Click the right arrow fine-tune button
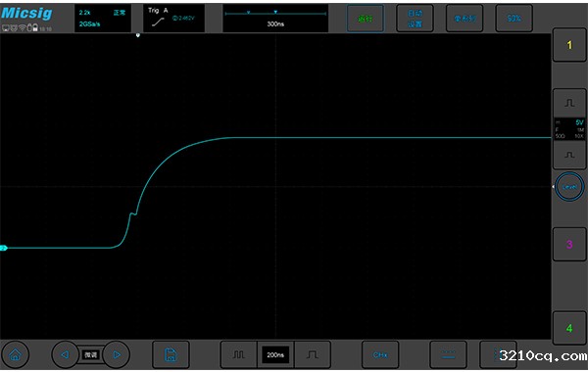This screenshot has width=588, height=372. tap(117, 354)
